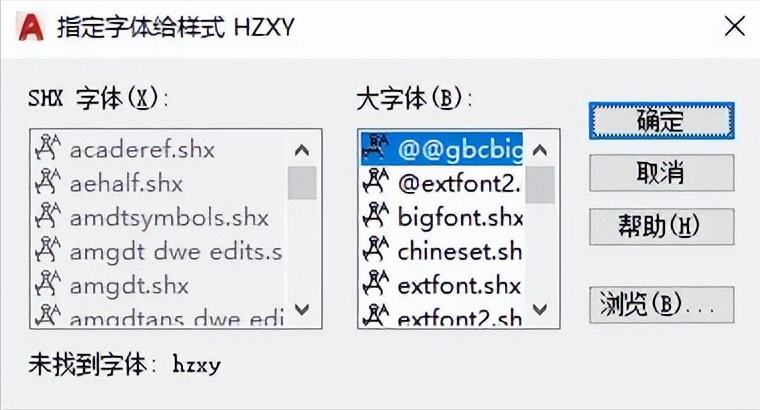Viewport: 760px width, 410px height.
Task: Click the AutoCAD logo in title bar
Action: (x=31, y=27)
